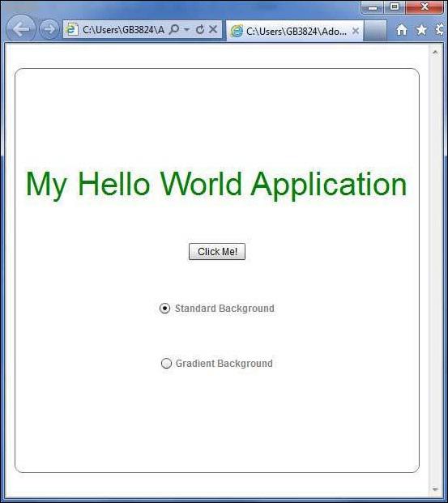Click the browser Forward arrow button
The height and width of the screenshot is (503, 448).
pyautogui.click(x=49, y=29)
